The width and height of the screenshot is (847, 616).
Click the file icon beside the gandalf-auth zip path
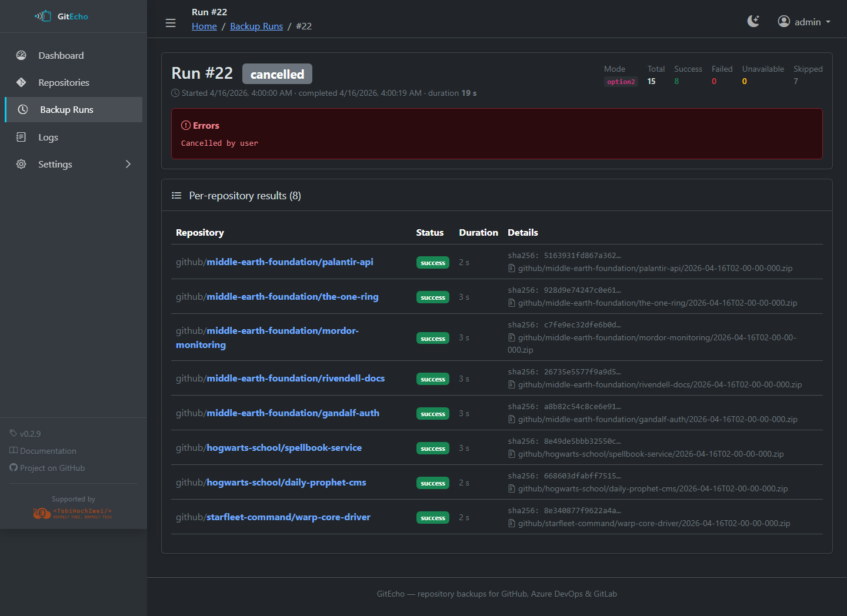512,420
